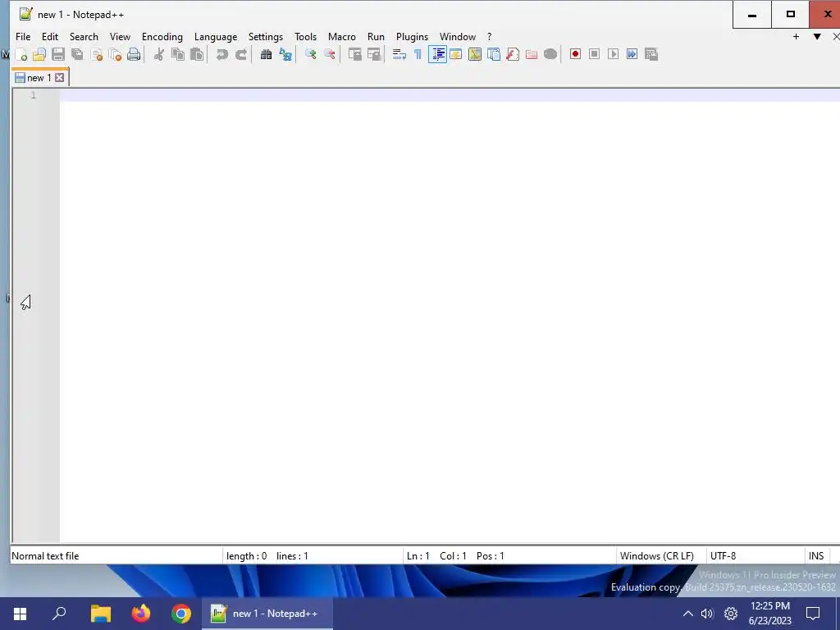Click the Save All toolbar icon
Image resolution: width=840 pixels, height=630 pixels.
(x=77, y=54)
